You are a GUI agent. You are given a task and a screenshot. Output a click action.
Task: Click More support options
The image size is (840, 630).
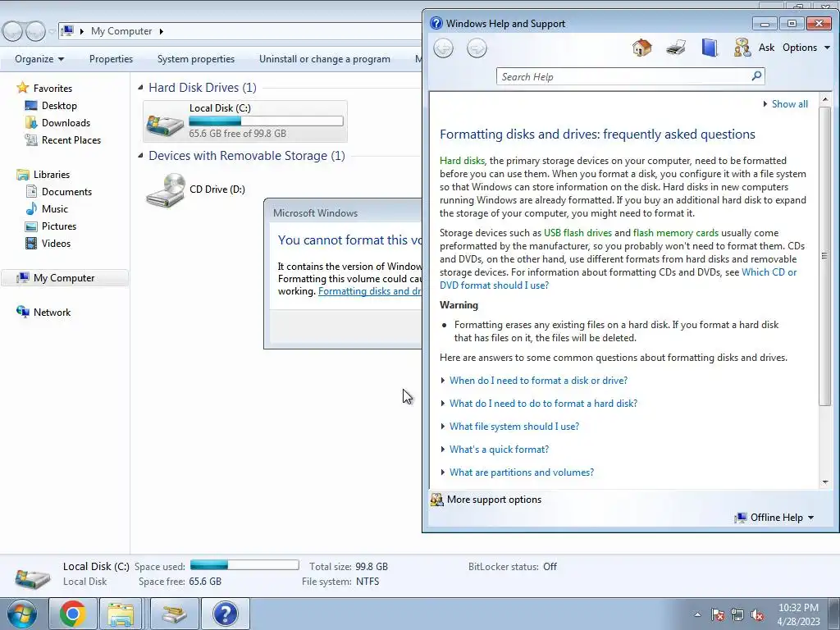tap(486, 500)
